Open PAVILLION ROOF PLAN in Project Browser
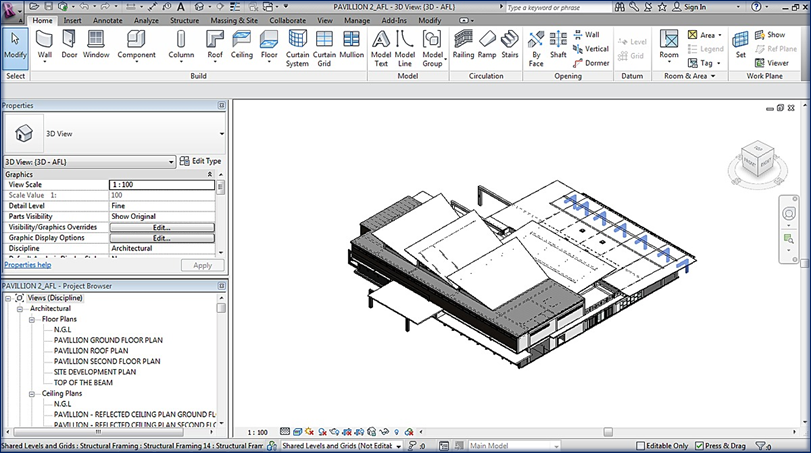The image size is (811, 453). [91, 351]
